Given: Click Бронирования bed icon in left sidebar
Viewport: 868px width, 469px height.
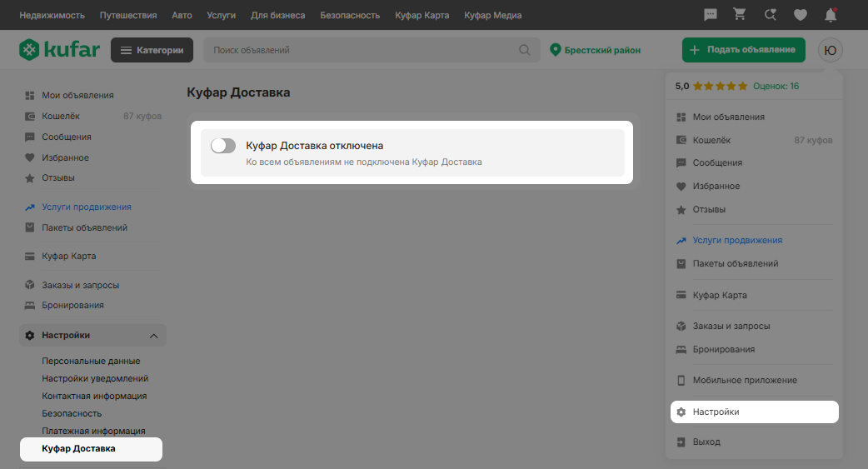Looking at the screenshot, I should click(x=30, y=305).
